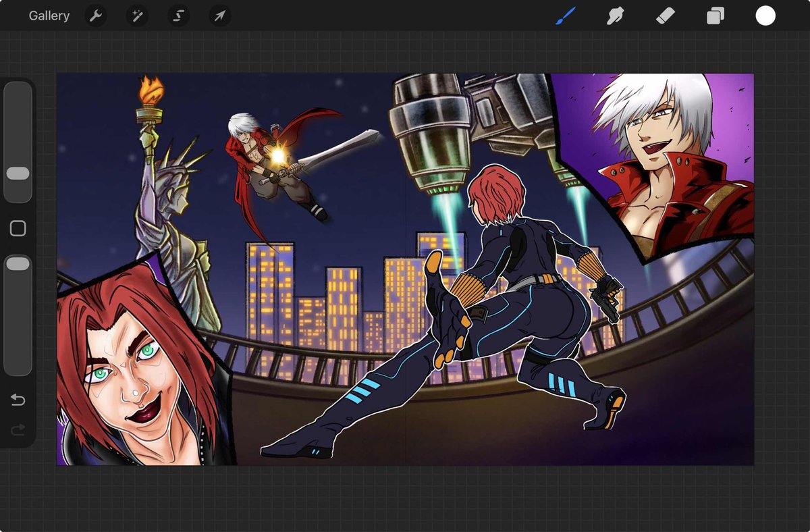Click the brush opacity slider handle

click(x=18, y=263)
